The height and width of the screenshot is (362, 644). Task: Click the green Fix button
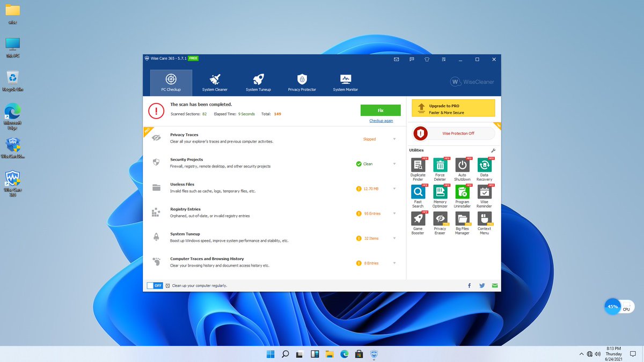tap(380, 110)
